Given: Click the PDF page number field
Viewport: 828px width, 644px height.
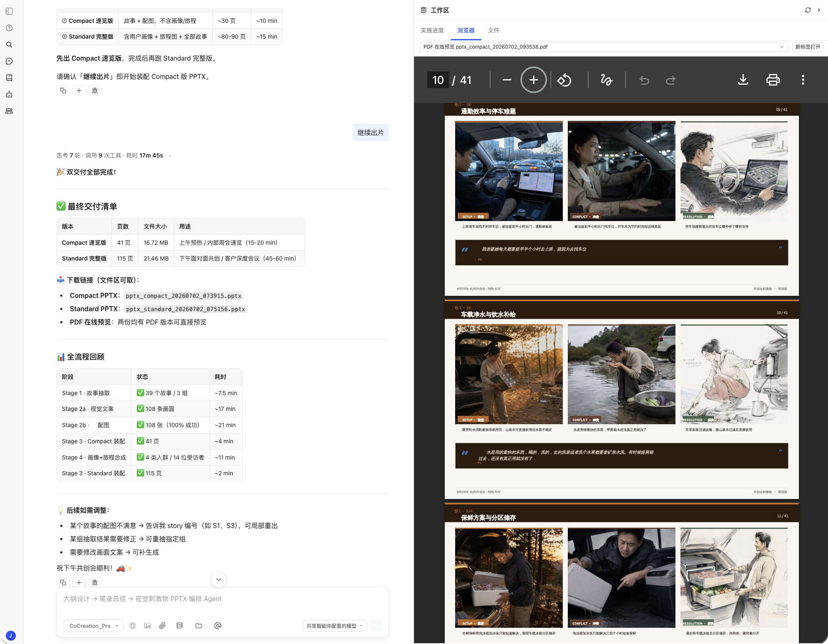Looking at the screenshot, I should click(438, 80).
